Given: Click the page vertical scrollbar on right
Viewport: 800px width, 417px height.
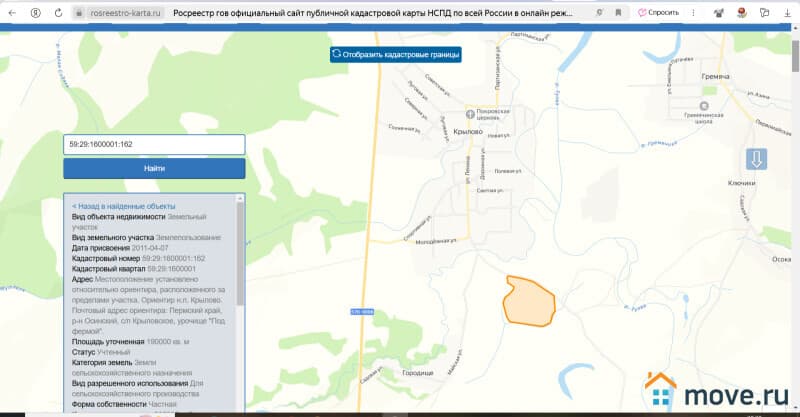Looking at the screenshot, I should click(795, 56).
